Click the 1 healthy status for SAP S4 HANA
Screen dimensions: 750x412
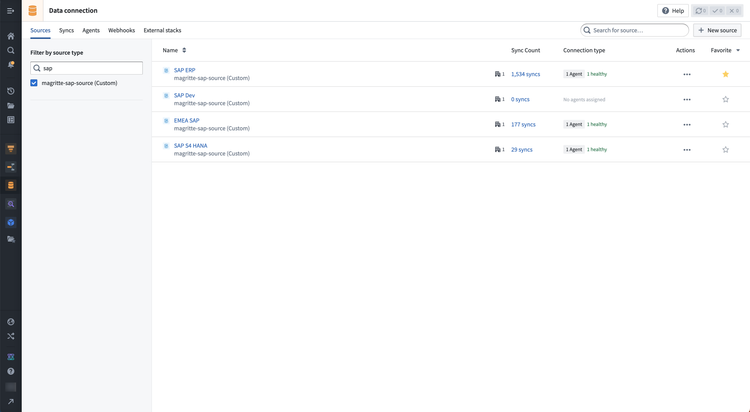(x=596, y=150)
